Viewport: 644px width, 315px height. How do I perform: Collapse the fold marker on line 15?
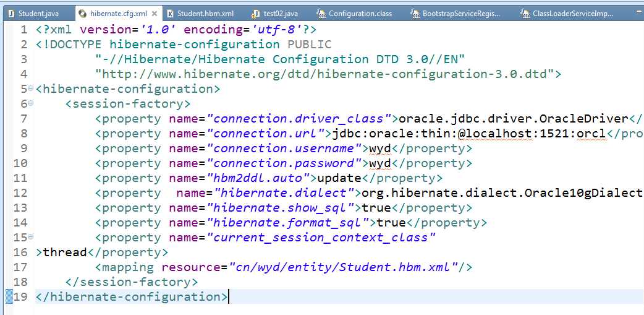(x=31, y=237)
